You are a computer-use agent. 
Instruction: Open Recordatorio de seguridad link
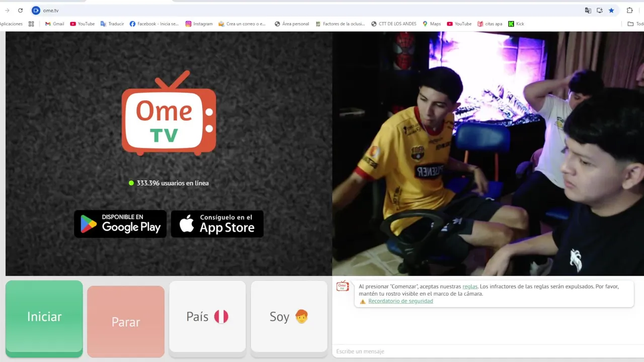tap(400, 301)
